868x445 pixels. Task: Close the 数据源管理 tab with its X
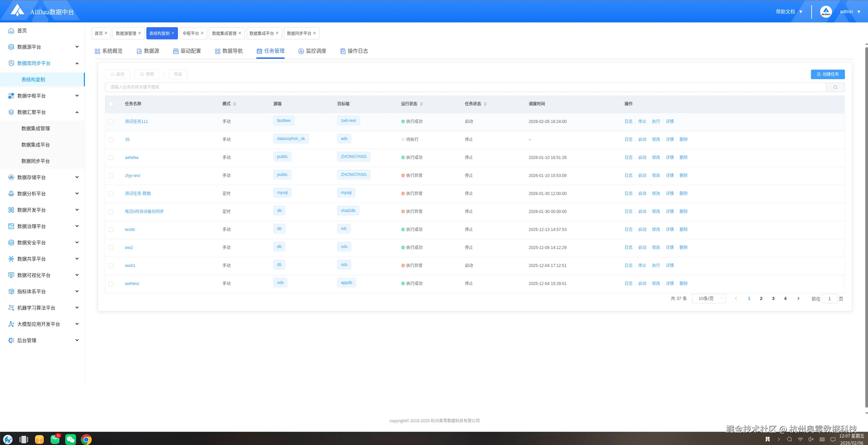coord(140,33)
